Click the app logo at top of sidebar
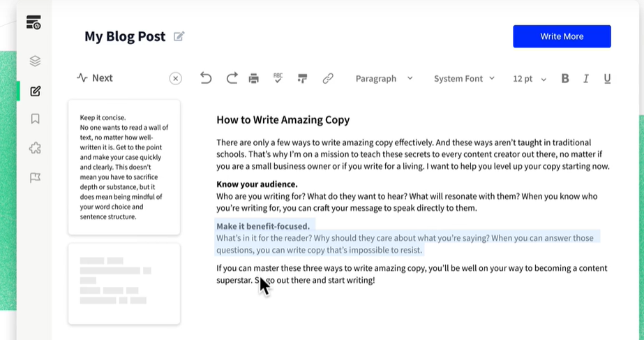The width and height of the screenshot is (644, 340). click(33, 22)
